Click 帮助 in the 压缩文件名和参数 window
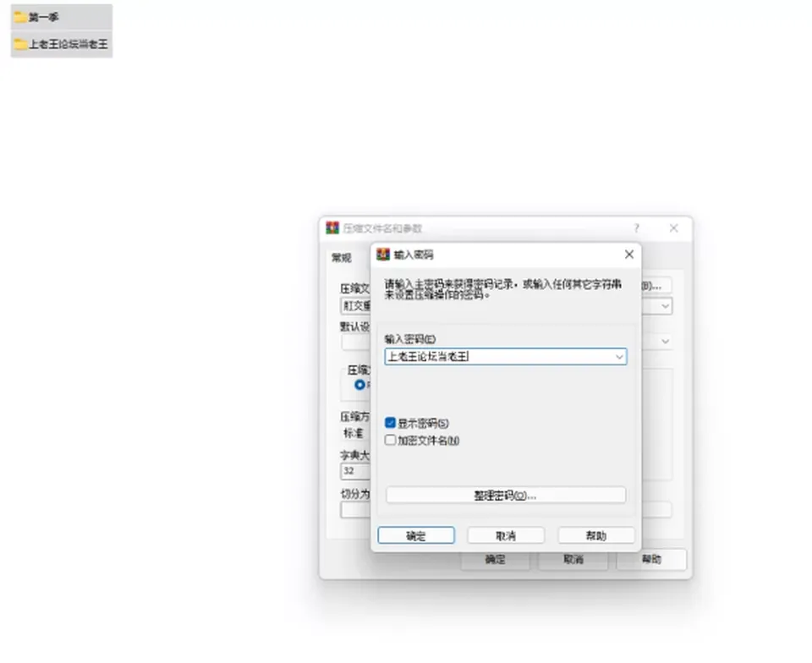Image resolution: width=812 pixels, height=663 pixels. (651, 560)
